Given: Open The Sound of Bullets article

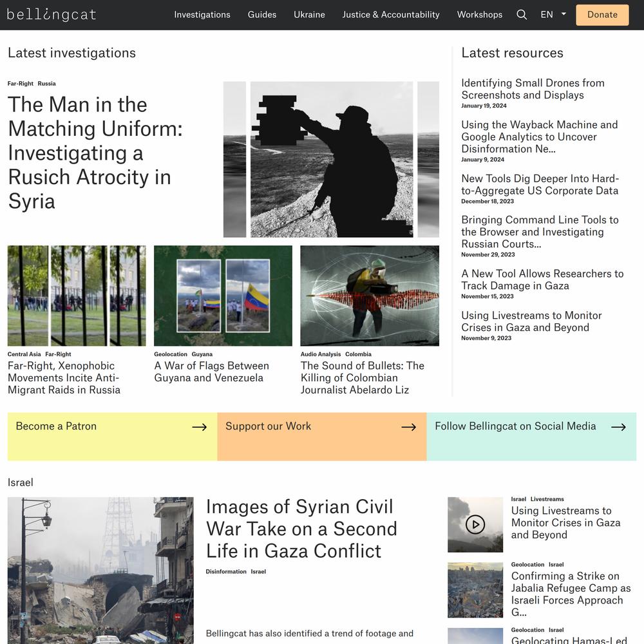Looking at the screenshot, I should 362,378.
